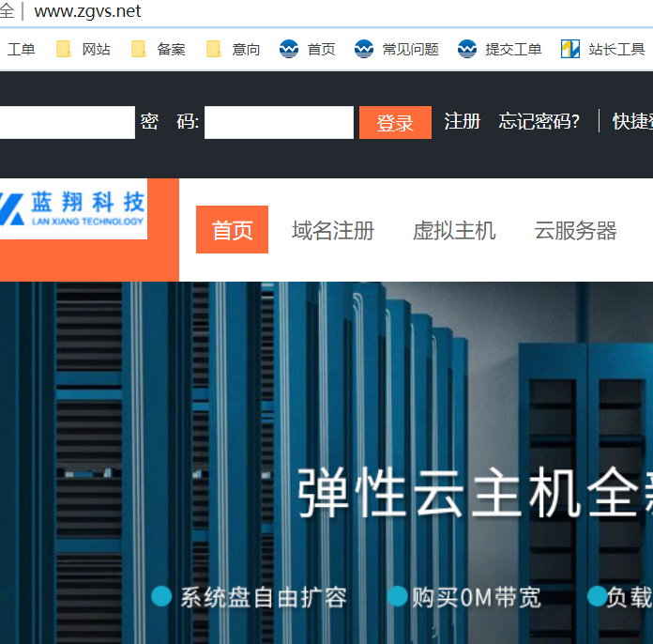The width and height of the screenshot is (653, 644).
Task: Focus the 密码 password input field
Action: pyautogui.click(x=279, y=123)
